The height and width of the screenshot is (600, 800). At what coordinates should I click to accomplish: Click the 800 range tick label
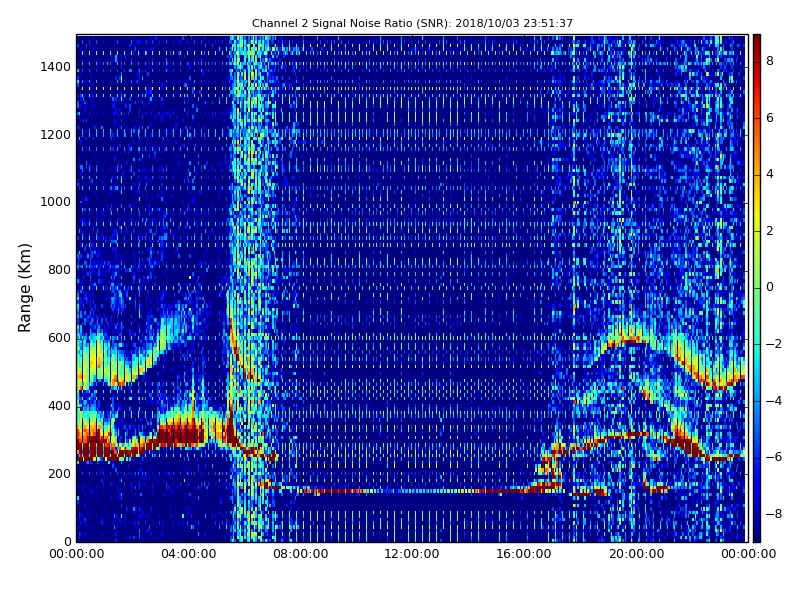[59, 270]
